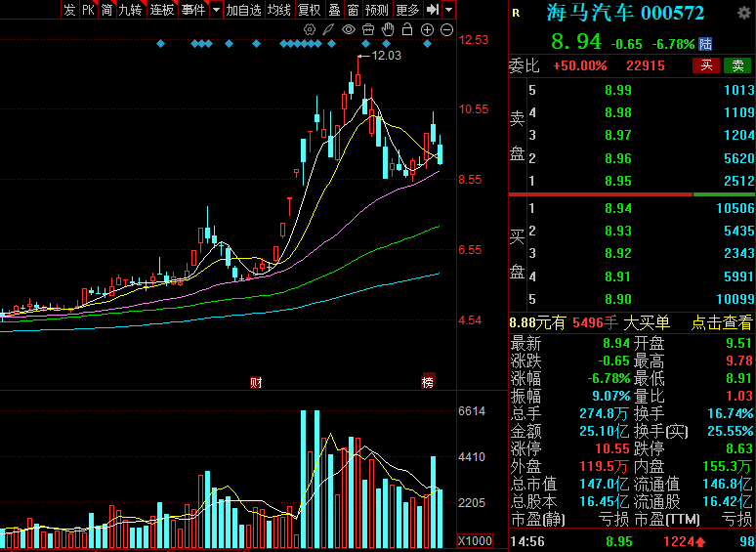Open the 更多 menu

407,9
